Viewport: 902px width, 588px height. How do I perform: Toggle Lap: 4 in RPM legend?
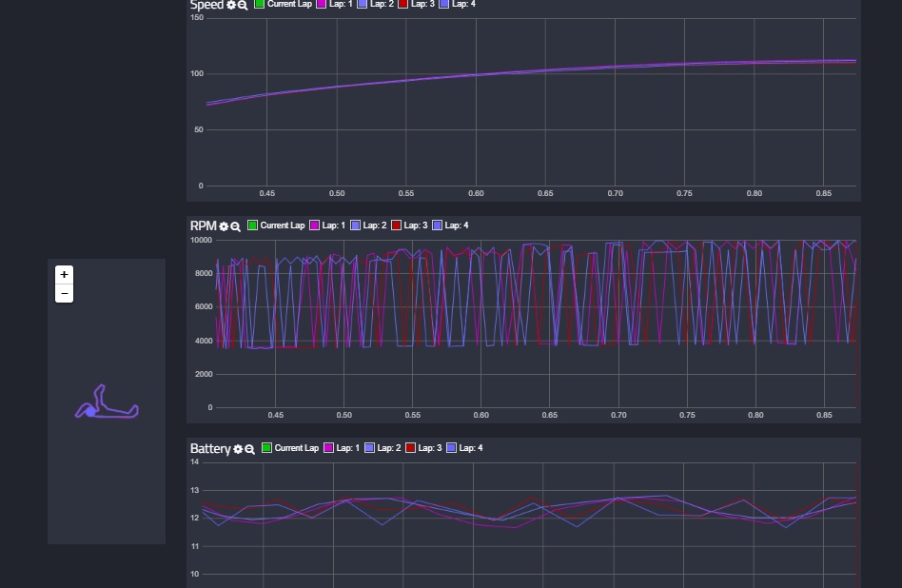click(x=450, y=225)
